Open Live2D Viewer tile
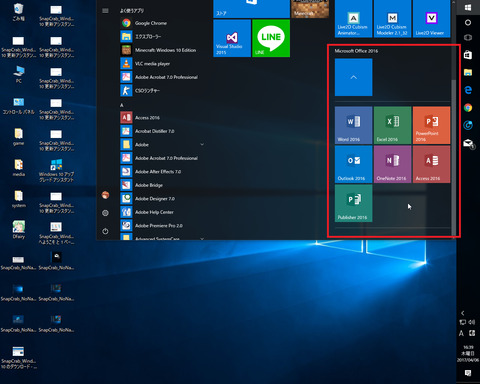This screenshot has width=480, height=384. click(x=431, y=19)
